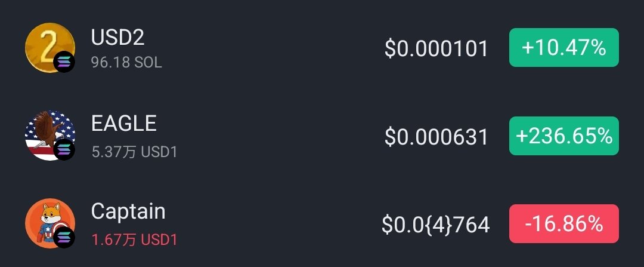Tap the EAGLE American flag token icon
The width and height of the screenshot is (644, 267).
coord(49,136)
